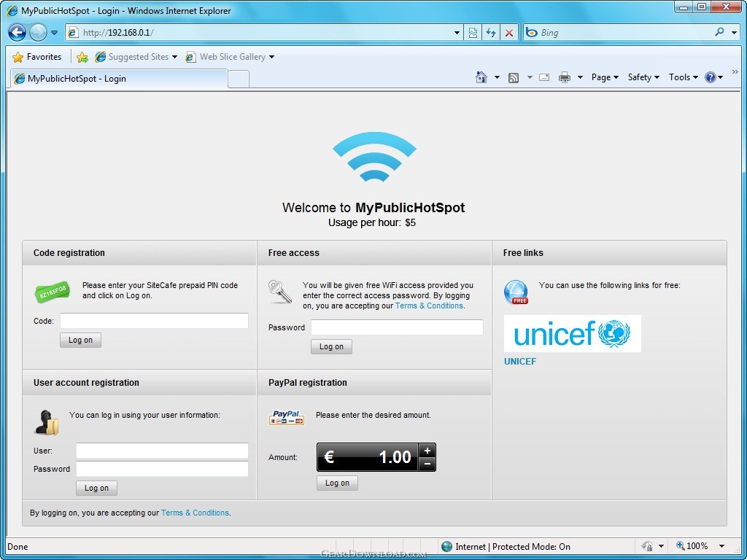Click the Code input field
Viewport: 747px width, 560px height.
(x=154, y=321)
